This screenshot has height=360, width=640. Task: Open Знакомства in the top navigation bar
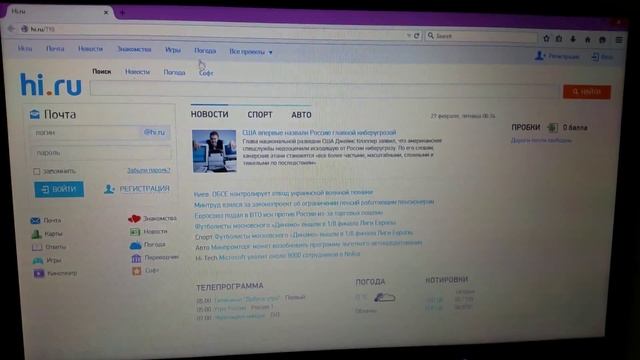coord(134,49)
